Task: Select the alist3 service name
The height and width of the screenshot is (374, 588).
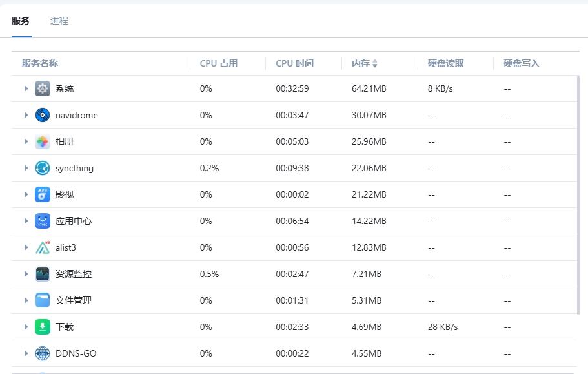Action: point(66,247)
